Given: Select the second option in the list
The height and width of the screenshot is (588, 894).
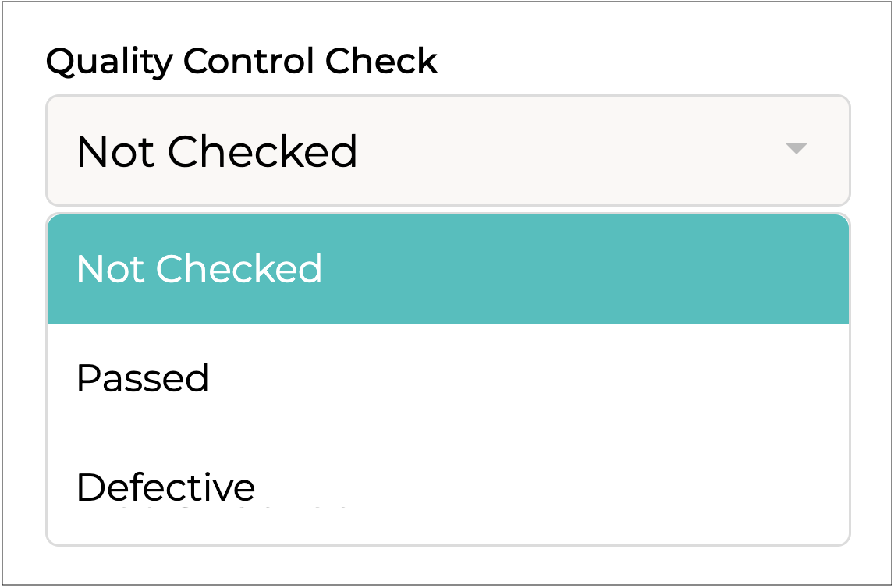Looking at the screenshot, I should tap(448, 378).
